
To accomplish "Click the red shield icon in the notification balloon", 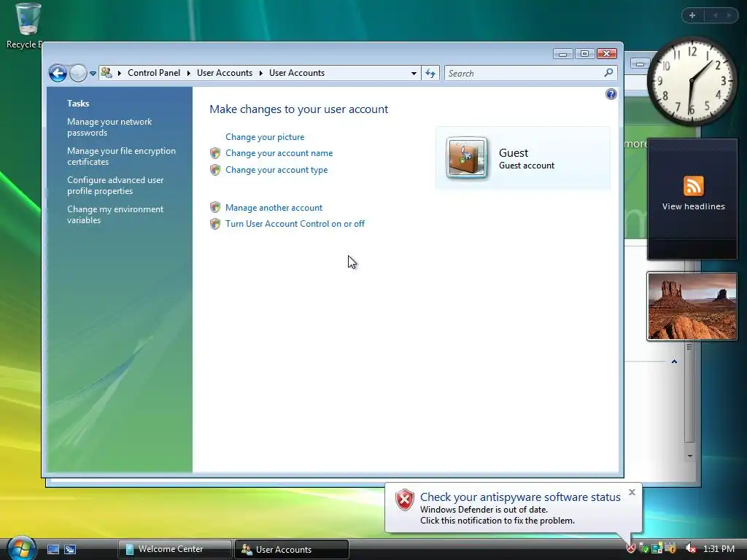I will (x=404, y=500).
